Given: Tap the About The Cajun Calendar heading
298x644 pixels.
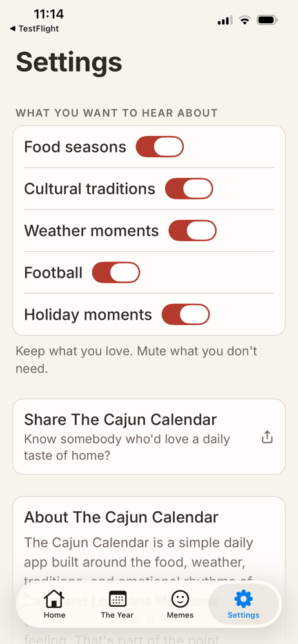Looking at the screenshot, I should coord(121,517).
